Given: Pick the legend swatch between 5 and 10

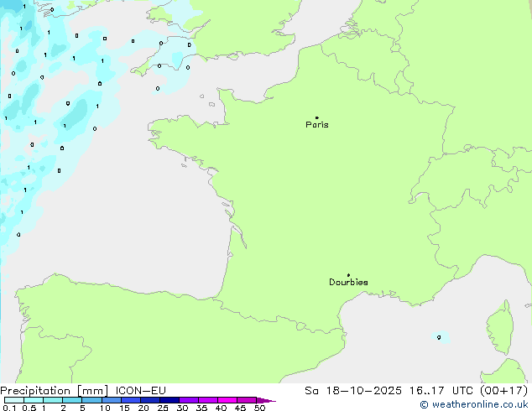Looking at the screenshot, I should tap(91, 400).
